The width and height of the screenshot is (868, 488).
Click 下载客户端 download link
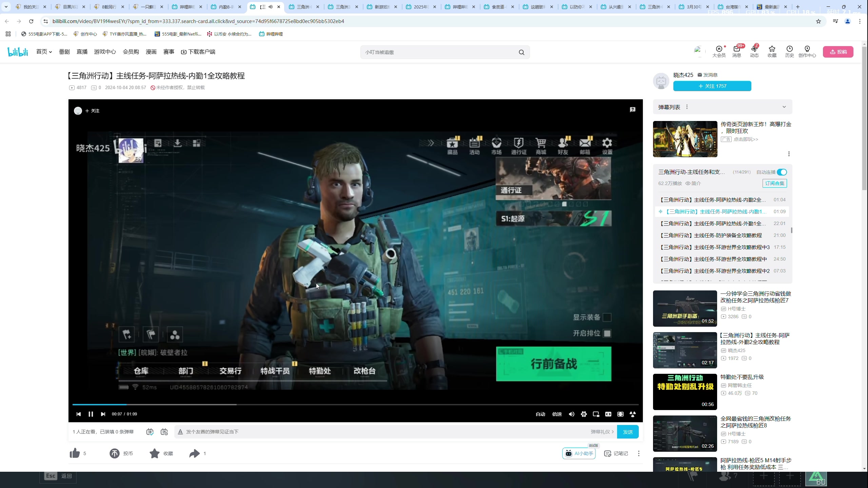(198, 52)
